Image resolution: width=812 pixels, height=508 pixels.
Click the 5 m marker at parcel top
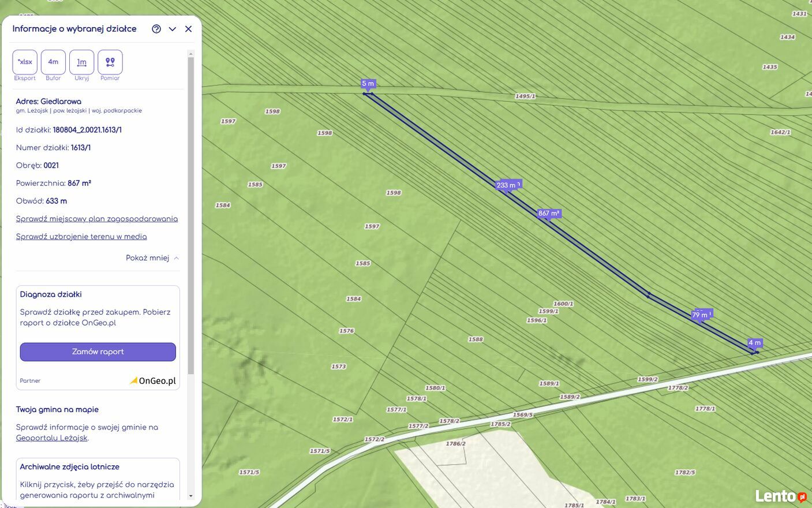(368, 84)
